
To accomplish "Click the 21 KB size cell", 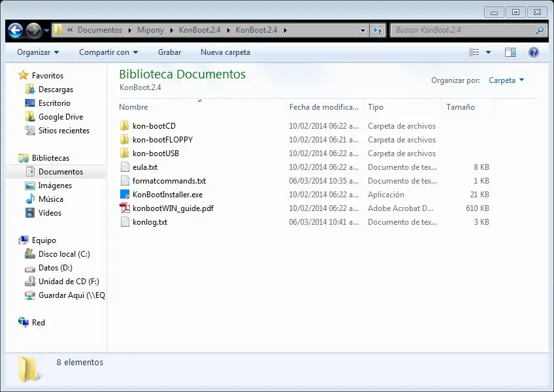I will 480,195.
